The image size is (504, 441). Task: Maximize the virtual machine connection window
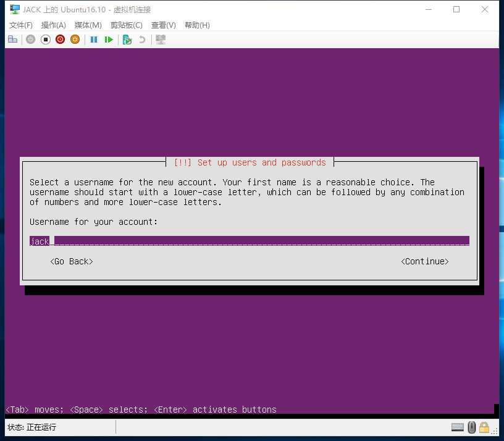(456, 10)
